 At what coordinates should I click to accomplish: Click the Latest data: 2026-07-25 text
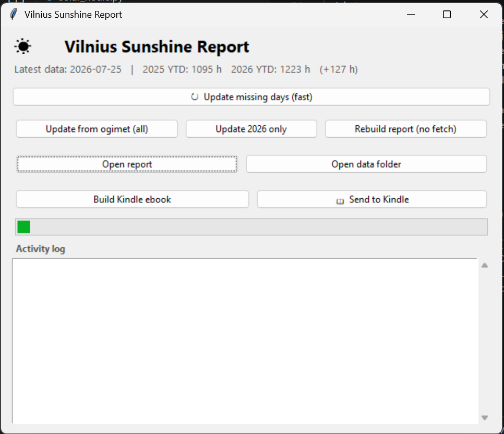(68, 69)
